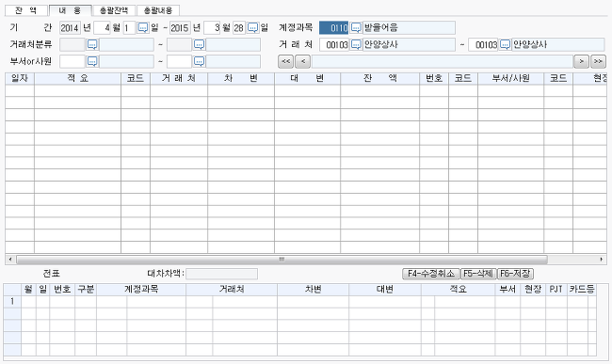Open the 총괄내용 tab

tap(158, 10)
